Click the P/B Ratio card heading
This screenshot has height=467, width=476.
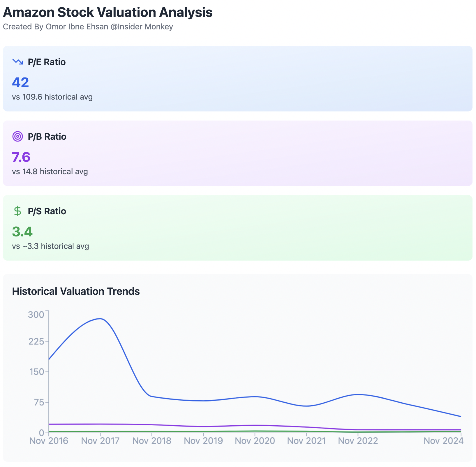(47, 137)
